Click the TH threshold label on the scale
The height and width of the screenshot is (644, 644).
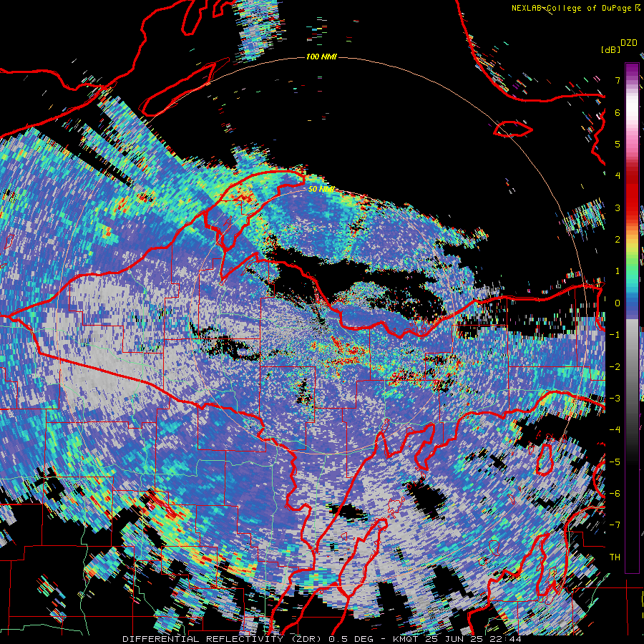pos(615,557)
